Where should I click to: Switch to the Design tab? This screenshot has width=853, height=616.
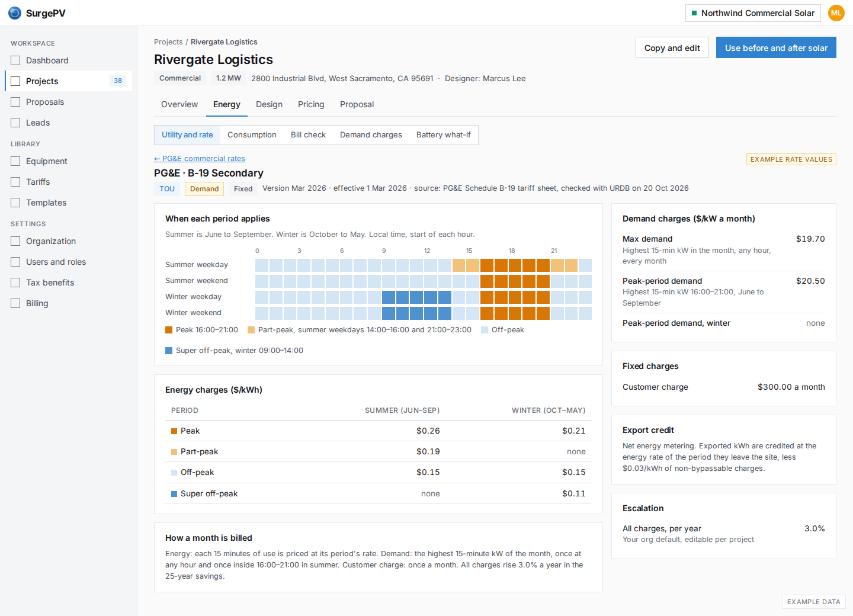(x=269, y=104)
